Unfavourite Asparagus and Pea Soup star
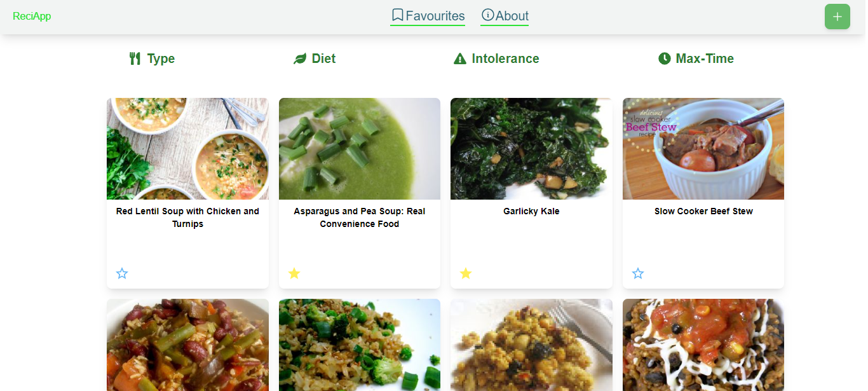Screen dimensions: 868x391 click(294, 273)
